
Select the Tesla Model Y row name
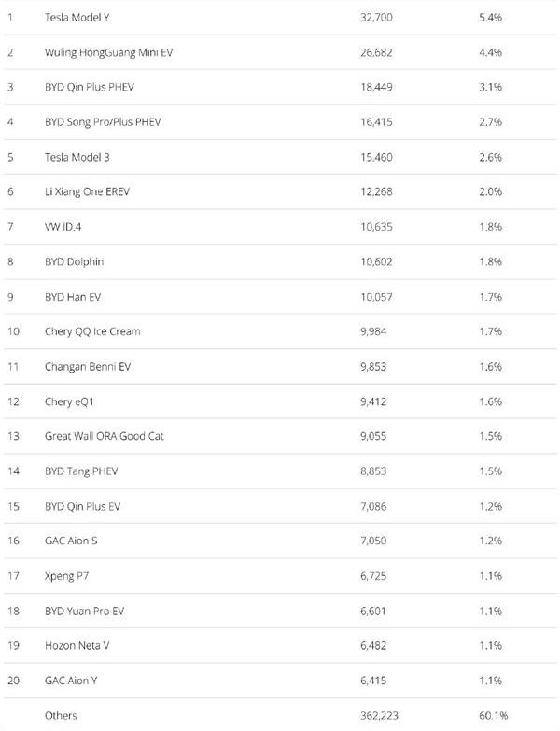[x=77, y=17]
